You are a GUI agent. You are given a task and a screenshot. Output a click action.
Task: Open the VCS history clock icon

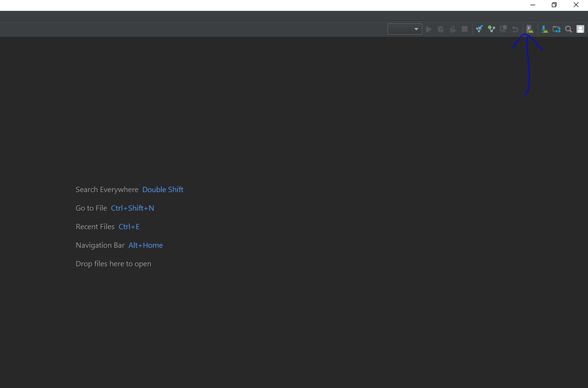pos(503,29)
